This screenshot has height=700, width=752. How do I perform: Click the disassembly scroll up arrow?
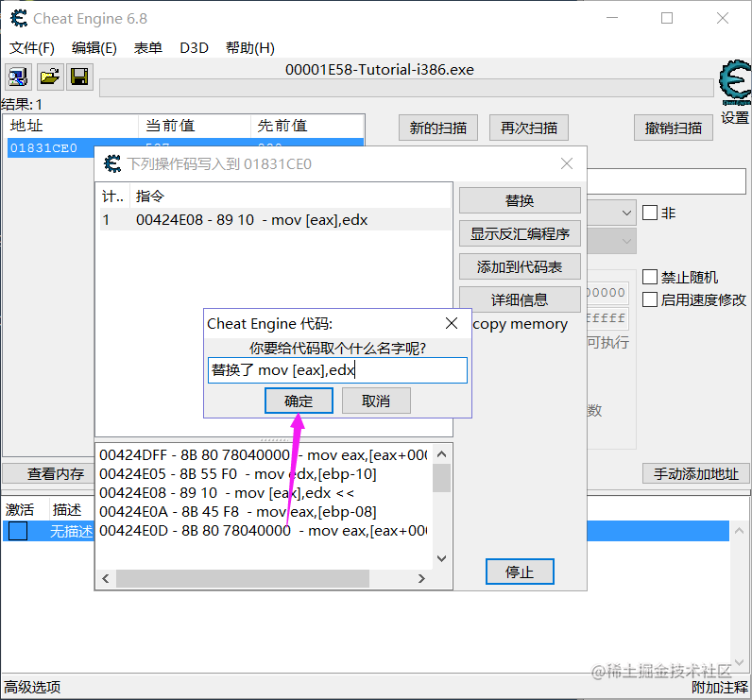(x=442, y=454)
